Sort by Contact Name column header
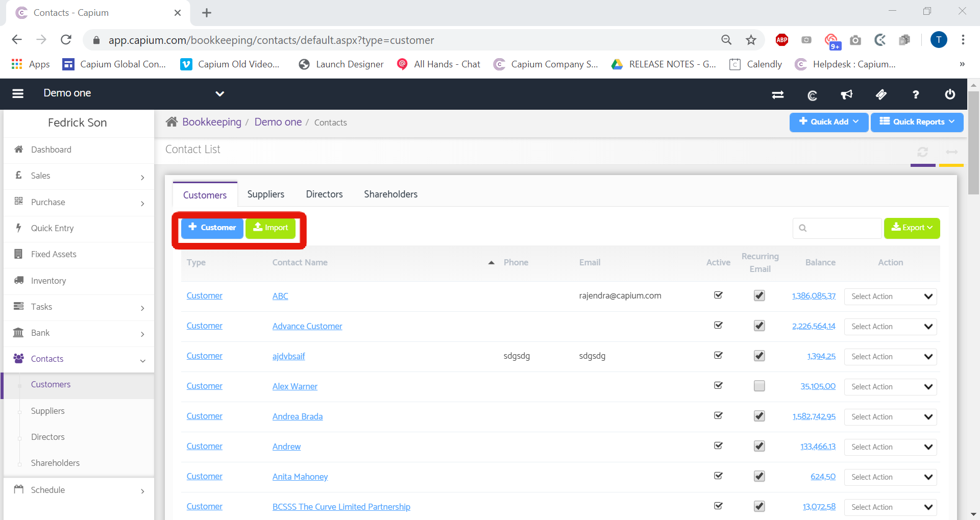This screenshot has width=980, height=520. 300,263
